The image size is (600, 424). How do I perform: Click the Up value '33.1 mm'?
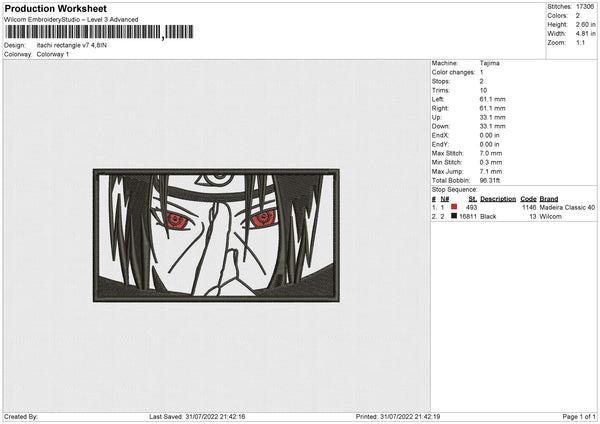(492, 117)
